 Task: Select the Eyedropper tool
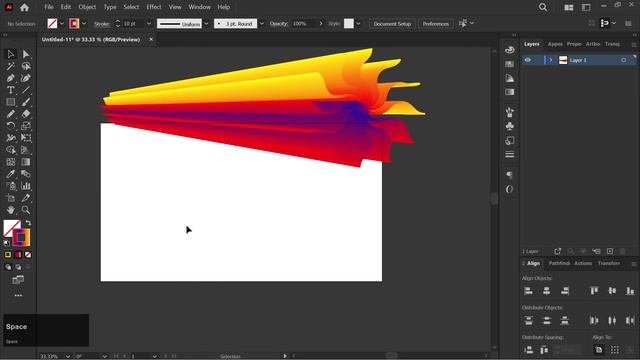tap(11, 174)
